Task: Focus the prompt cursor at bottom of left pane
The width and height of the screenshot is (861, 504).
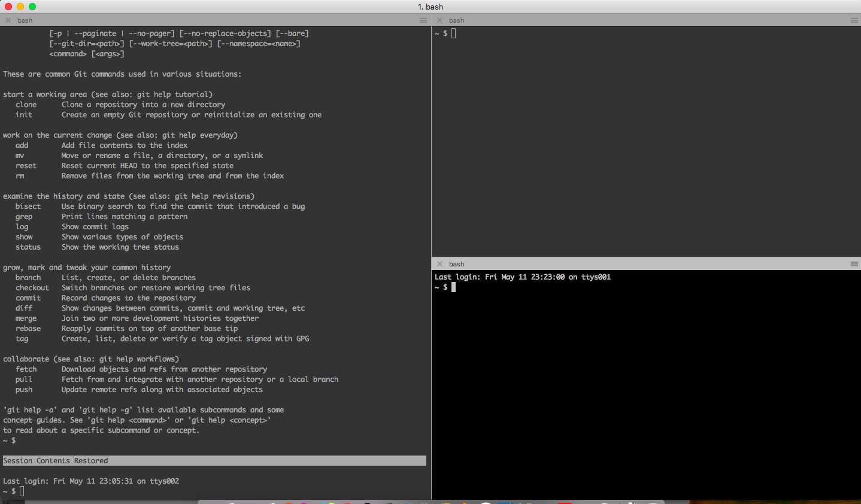Action: (x=22, y=491)
